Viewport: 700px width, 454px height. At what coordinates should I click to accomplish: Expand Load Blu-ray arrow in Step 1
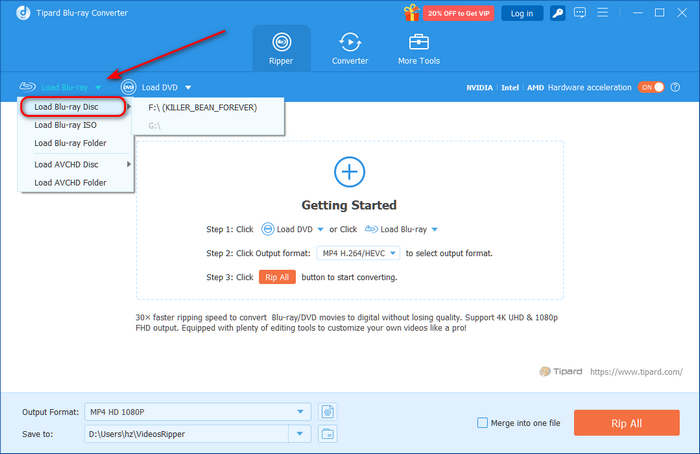[x=434, y=229]
